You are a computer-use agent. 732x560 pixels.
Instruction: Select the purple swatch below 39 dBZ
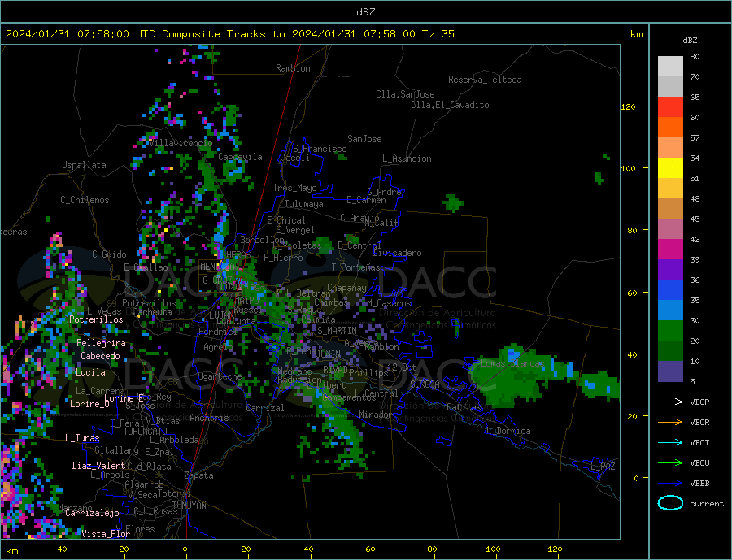670,270
